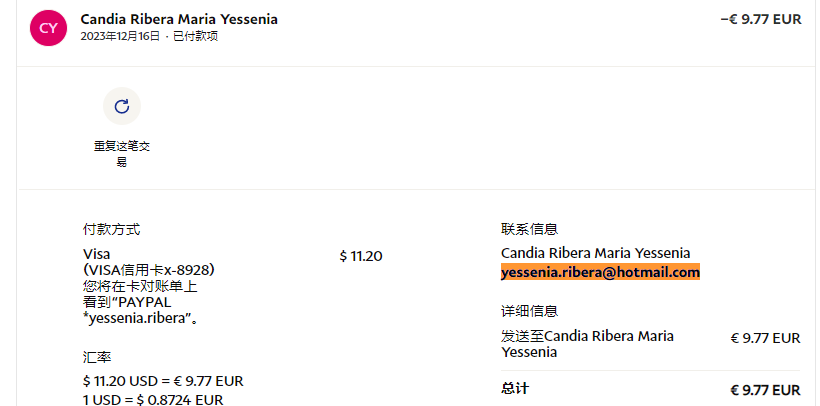Click the highlighted yessenia.ribera@hotmail.com email
The width and height of the screenshot is (820, 406).
click(600, 272)
